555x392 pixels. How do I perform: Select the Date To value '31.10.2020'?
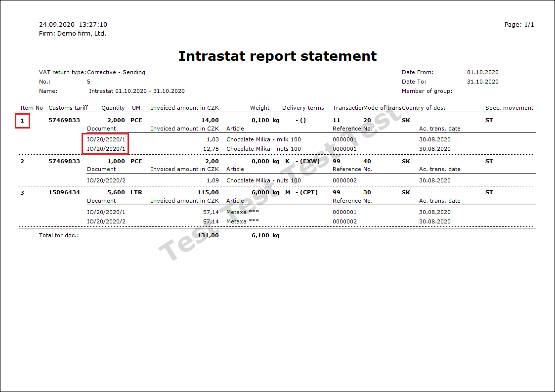(x=482, y=82)
